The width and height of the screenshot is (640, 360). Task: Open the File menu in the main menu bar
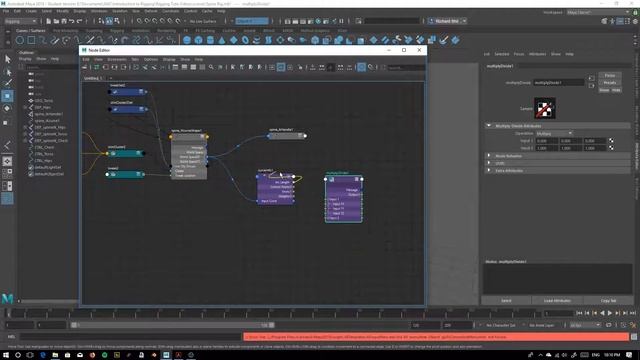pos(6,11)
